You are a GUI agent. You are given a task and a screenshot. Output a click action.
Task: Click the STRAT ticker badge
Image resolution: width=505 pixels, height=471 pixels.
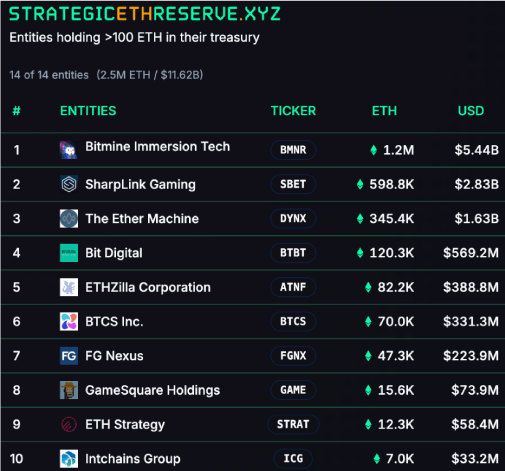pyautogui.click(x=293, y=424)
